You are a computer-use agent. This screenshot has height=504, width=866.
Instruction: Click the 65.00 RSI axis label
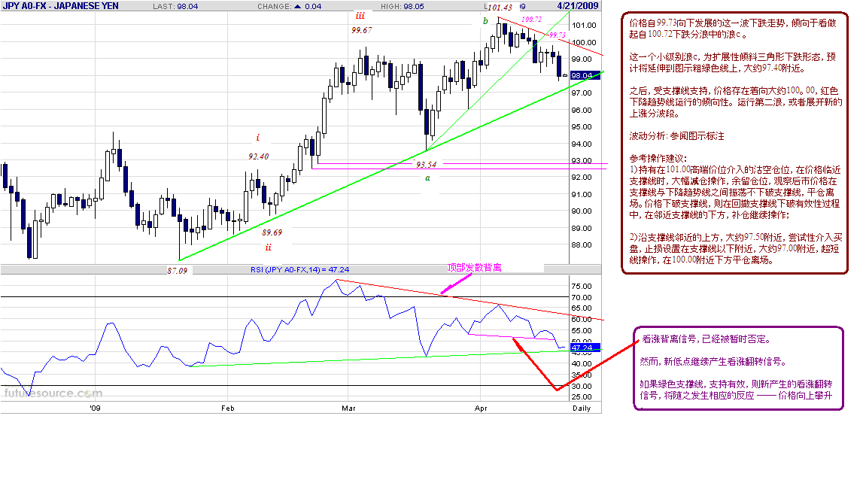[x=582, y=308]
